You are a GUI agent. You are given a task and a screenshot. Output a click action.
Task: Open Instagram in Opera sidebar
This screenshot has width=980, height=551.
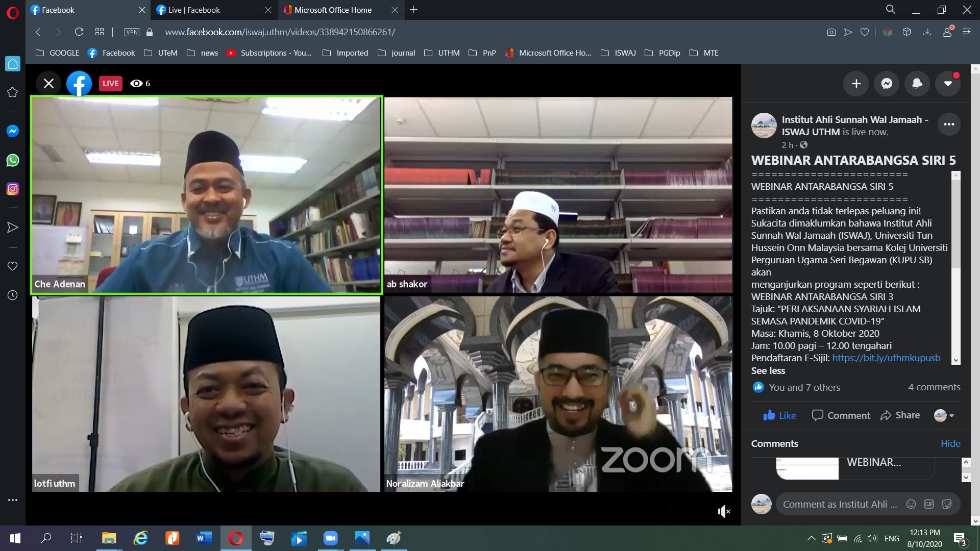[x=13, y=189]
